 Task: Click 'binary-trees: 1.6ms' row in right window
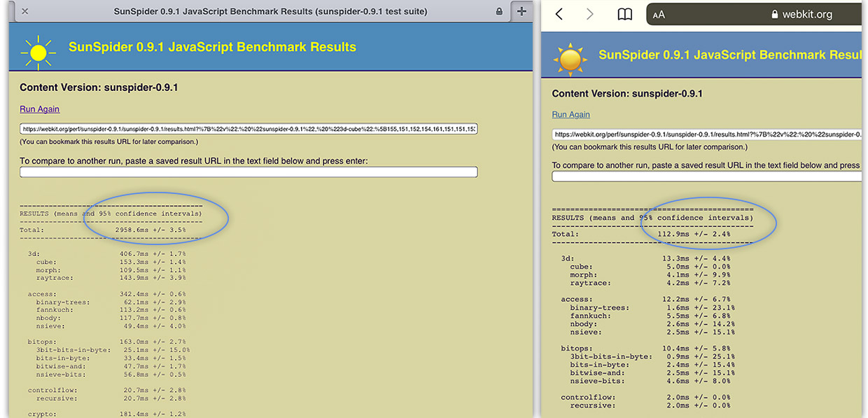coord(652,308)
